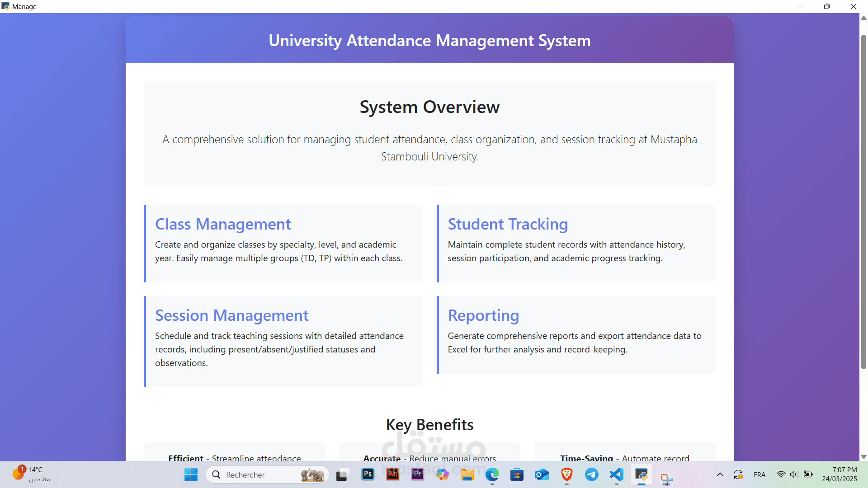Viewport: 868px width, 488px height.
Task: Launch Adobe Animate from taskbar
Action: coord(393,474)
